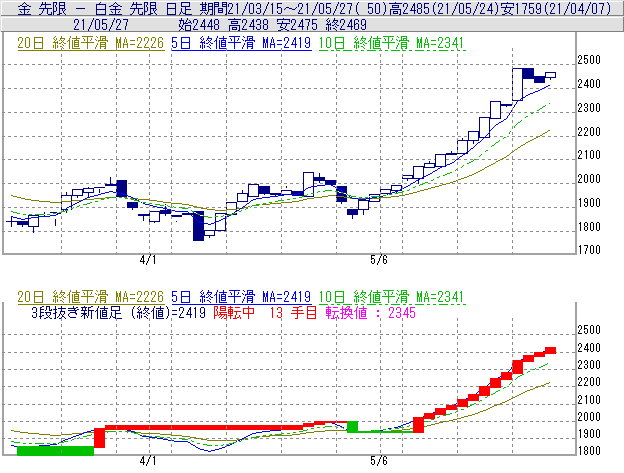Click the period high text 高2485(21/05/24)
624x473 pixels.
[443, 8]
